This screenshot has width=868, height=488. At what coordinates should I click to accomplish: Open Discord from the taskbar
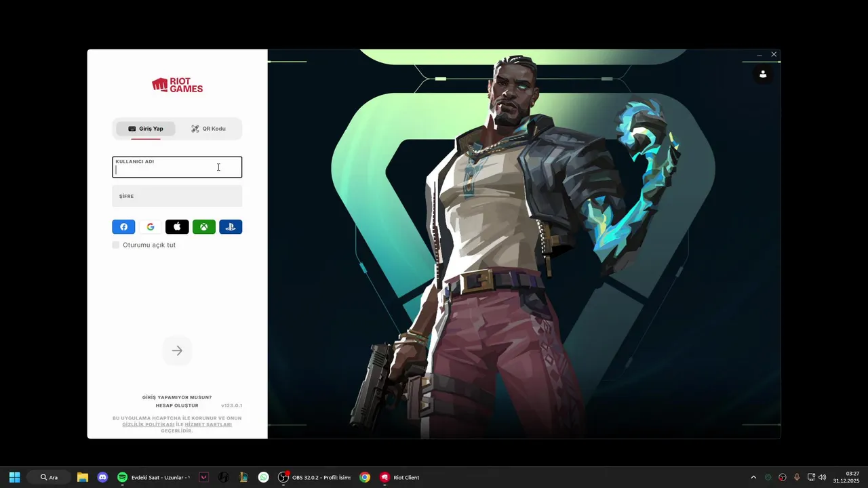[x=102, y=477]
